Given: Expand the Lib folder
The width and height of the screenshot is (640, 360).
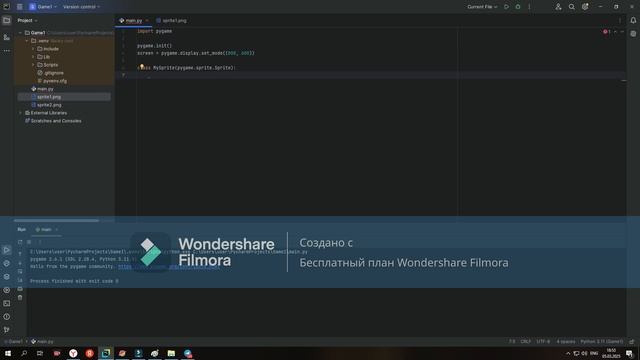Looking at the screenshot, I should (x=33, y=57).
